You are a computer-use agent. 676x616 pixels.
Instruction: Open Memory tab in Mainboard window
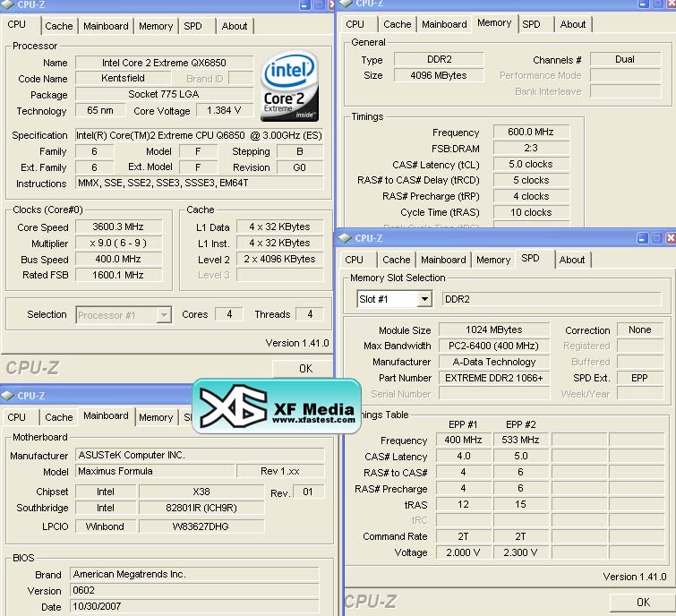pyautogui.click(x=156, y=417)
